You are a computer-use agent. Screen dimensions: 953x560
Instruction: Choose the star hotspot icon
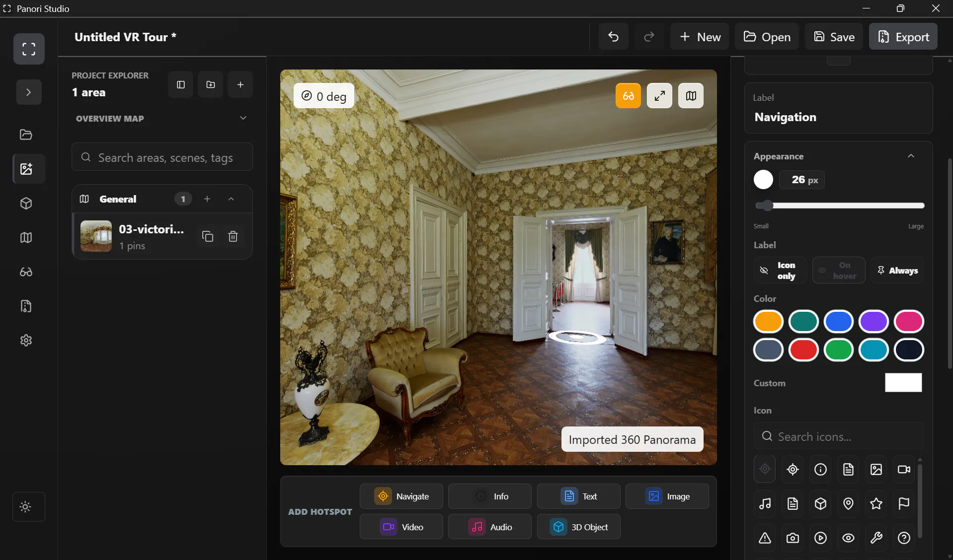click(x=876, y=504)
